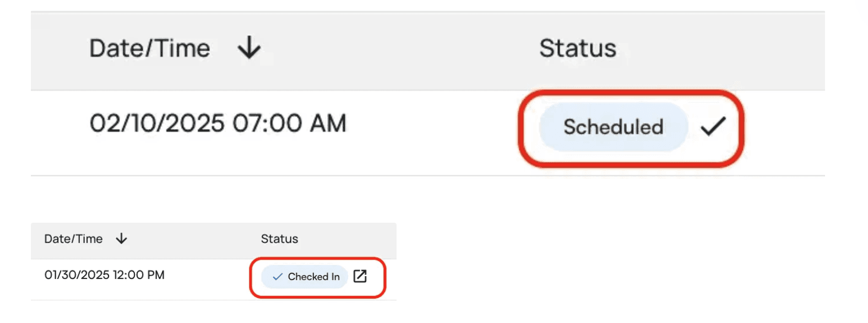Select the Status column header in the upper table

coord(577,48)
